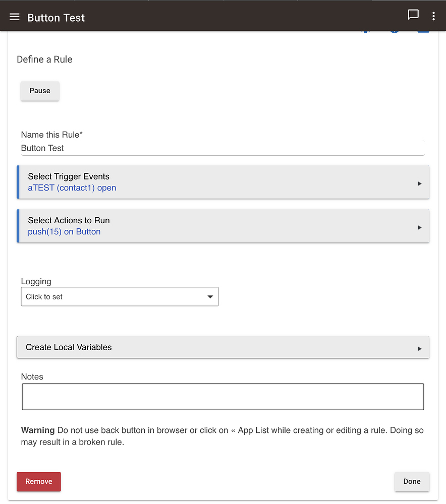
Task: Click the Select Trigger Events heading
Action: click(x=69, y=176)
